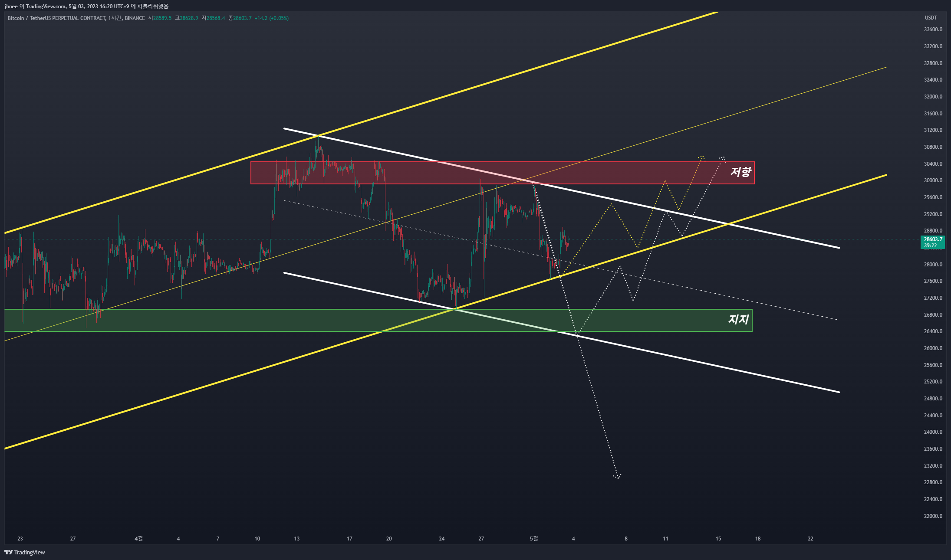Click the 25600.0 price axis label

pyautogui.click(x=933, y=365)
